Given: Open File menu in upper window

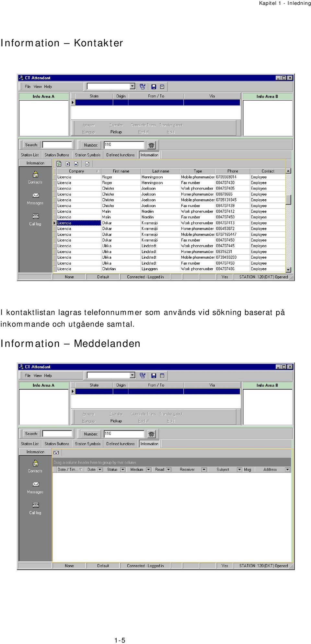Looking at the screenshot, I should click(28, 87).
